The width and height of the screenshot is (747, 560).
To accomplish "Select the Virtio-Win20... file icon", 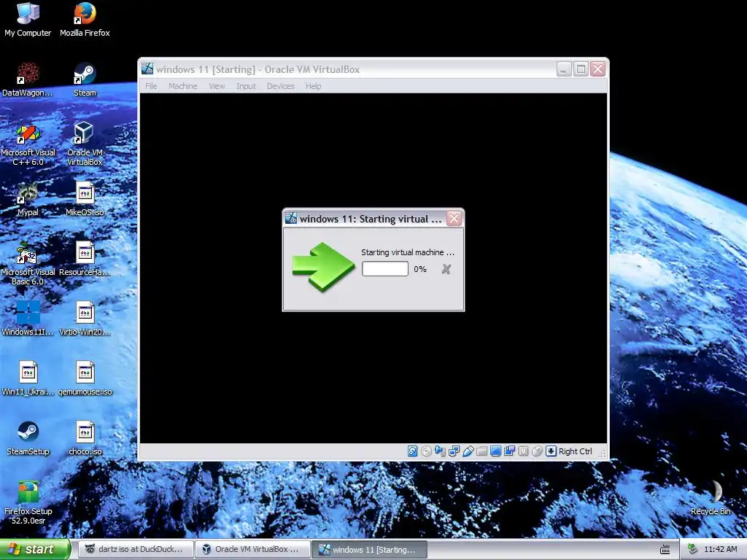I will tap(85, 319).
